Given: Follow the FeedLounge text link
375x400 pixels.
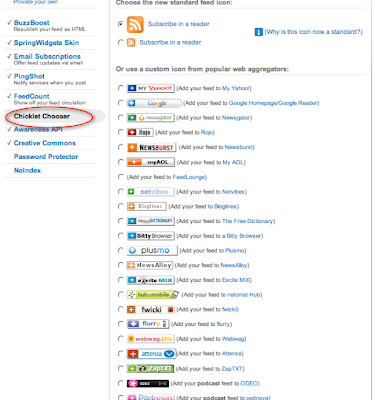Looking at the screenshot, I should coord(189,177).
